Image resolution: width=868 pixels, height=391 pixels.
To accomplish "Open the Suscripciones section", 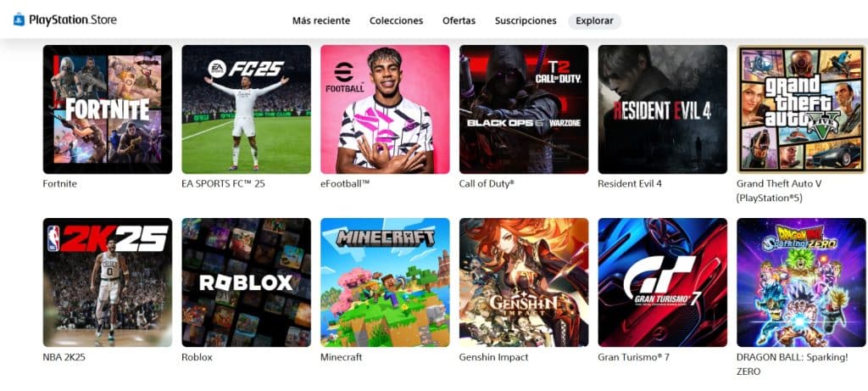I will (526, 21).
